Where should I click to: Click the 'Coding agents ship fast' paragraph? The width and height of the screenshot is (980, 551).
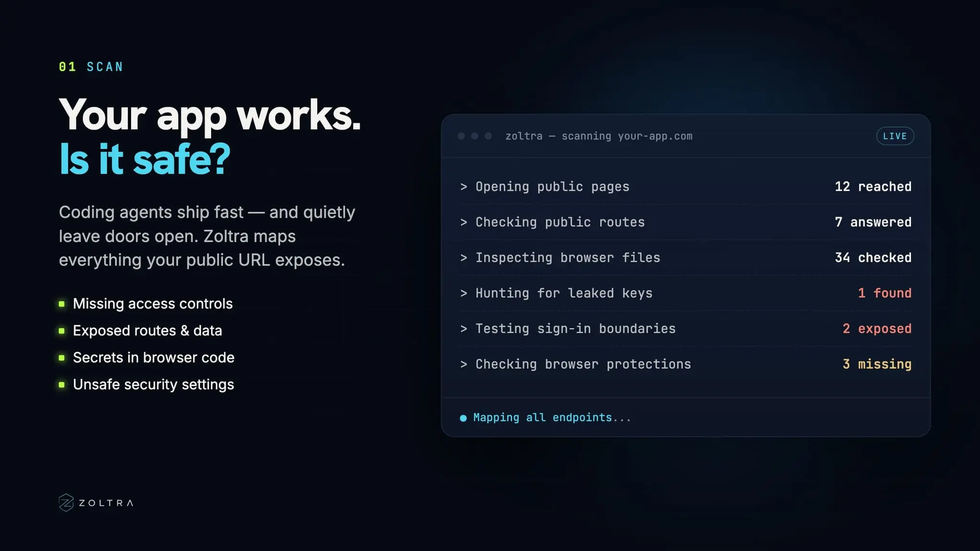pyautogui.click(x=207, y=236)
